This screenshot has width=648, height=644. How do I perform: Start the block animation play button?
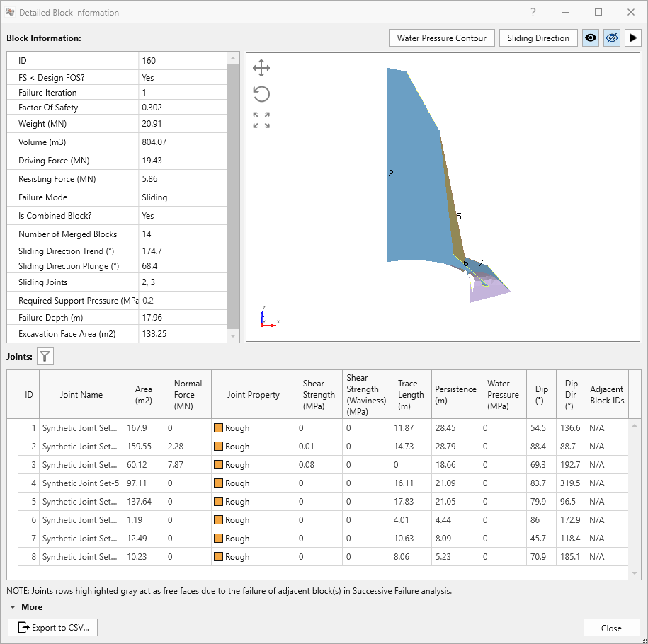pyautogui.click(x=632, y=38)
